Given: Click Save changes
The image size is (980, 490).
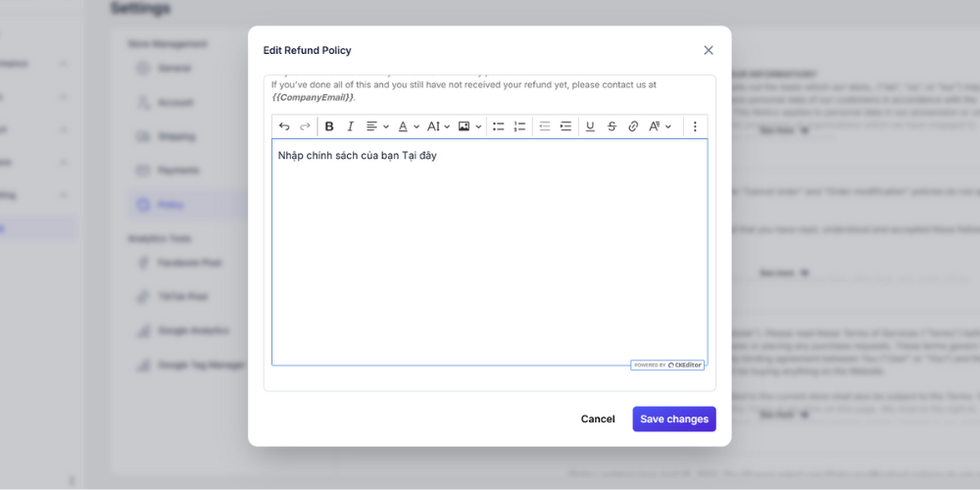Looking at the screenshot, I should (x=674, y=418).
